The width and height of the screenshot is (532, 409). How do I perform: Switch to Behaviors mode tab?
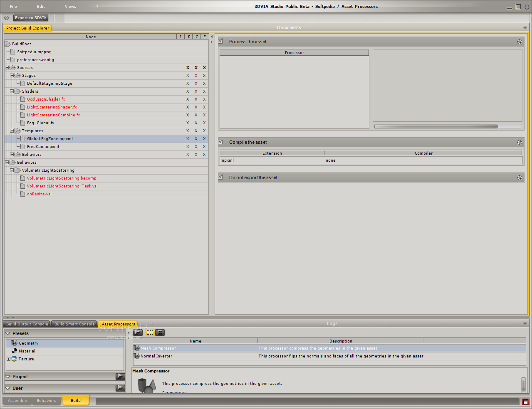pyautogui.click(x=46, y=401)
